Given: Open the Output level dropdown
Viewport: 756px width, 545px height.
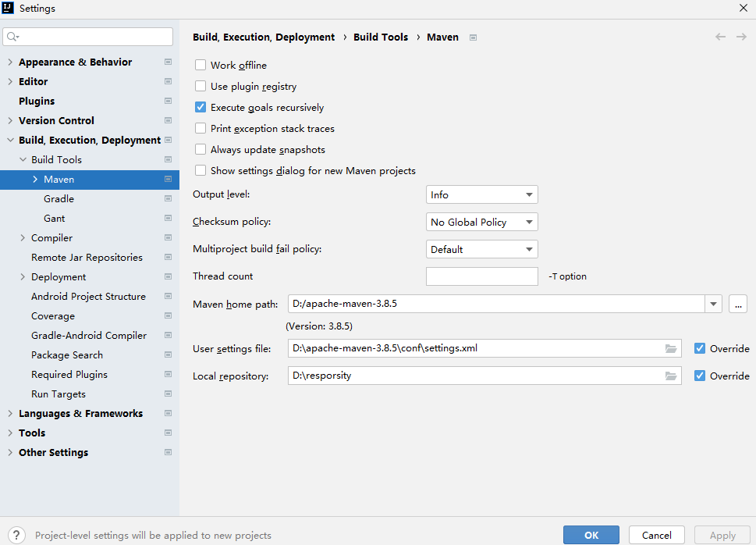Looking at the screenshot, I should click(481, 194).
